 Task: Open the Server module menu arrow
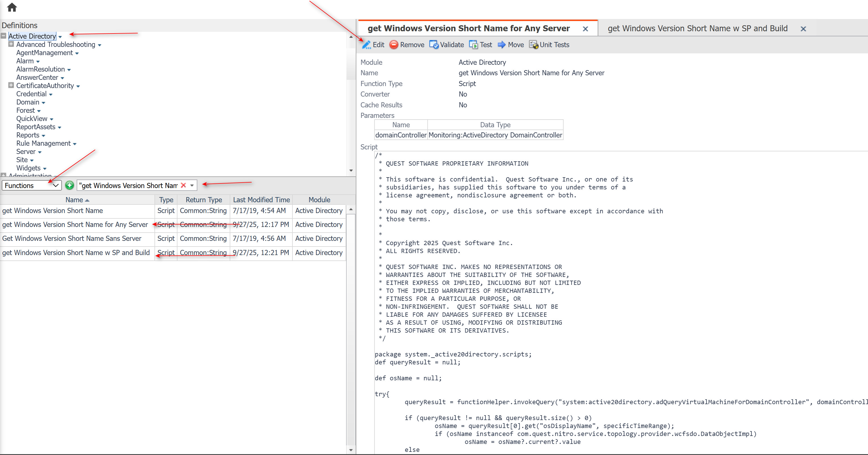(x=40, y=152)
